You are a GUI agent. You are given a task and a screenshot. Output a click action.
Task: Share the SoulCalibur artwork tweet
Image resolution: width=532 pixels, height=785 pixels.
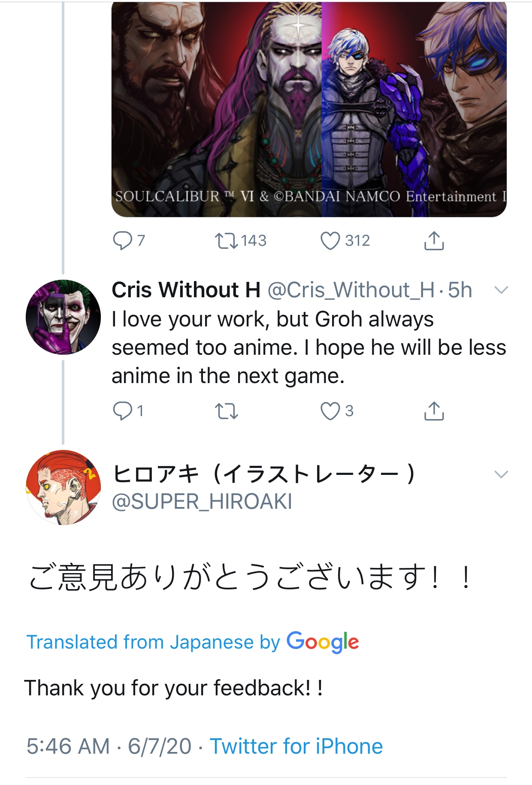(x=434, y=241)
